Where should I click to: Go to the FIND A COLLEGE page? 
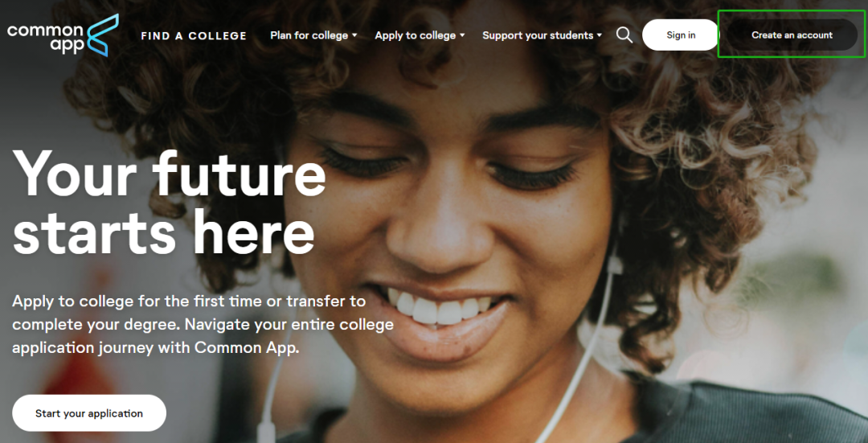194,35
